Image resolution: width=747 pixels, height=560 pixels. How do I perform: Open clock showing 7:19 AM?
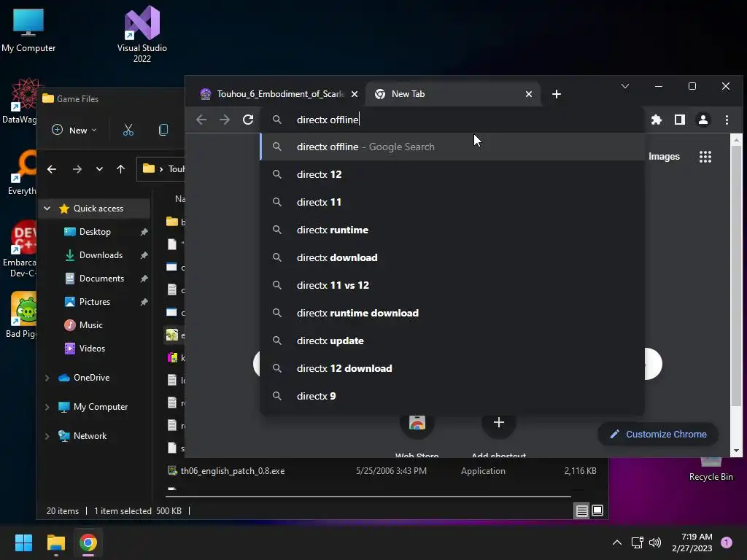coord(692,542)
